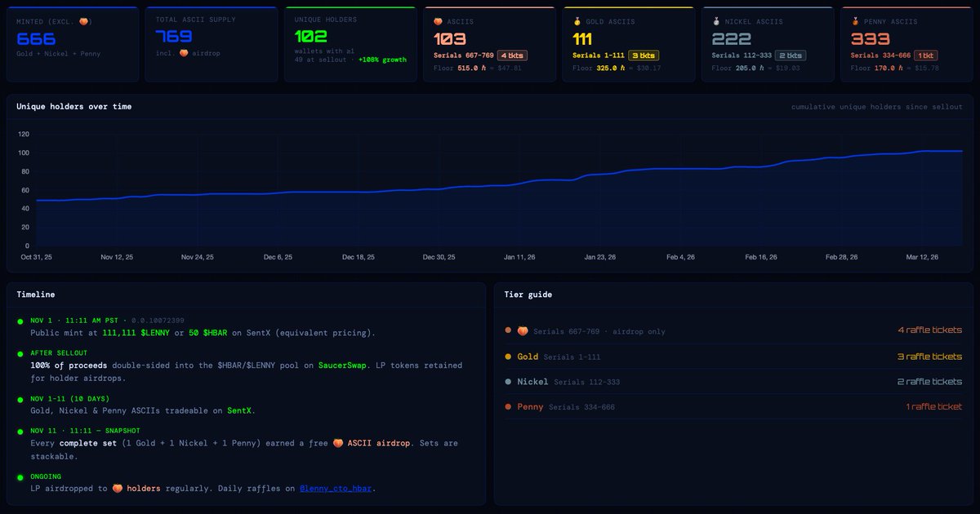980x514 pixels.
Task: Click the peach emoji before 'holders regularly'
Action: click(117, 489)
